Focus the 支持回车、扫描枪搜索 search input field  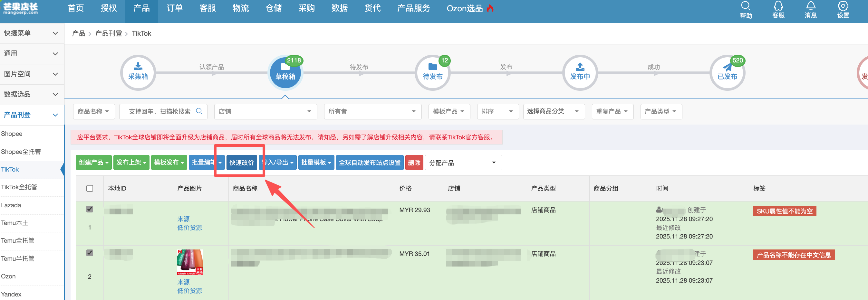coord(160,111)
